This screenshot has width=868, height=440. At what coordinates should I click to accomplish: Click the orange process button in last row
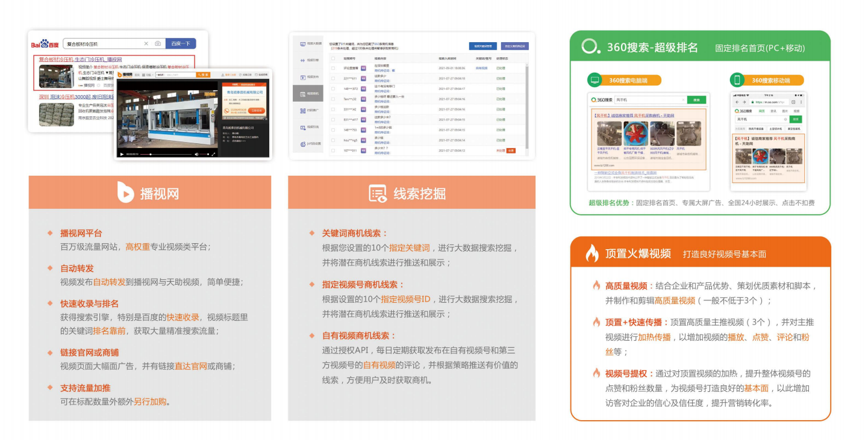511,150
